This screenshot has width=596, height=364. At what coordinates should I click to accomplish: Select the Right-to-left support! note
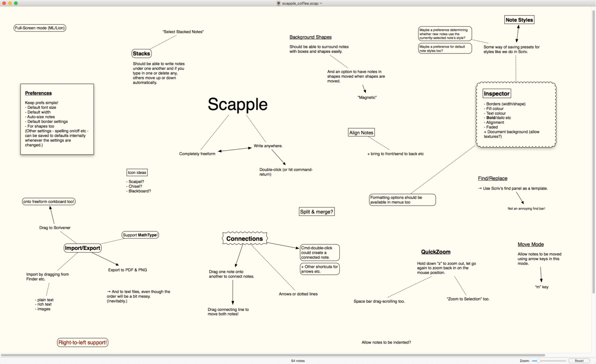[x=83, y=342]
